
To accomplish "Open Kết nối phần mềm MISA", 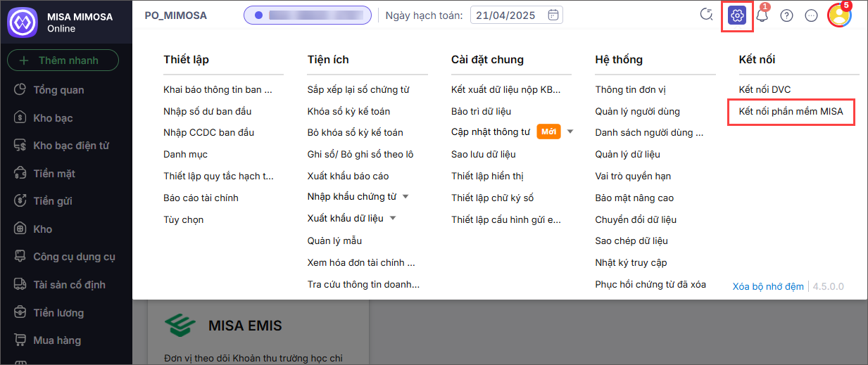I will tap(791, 111).
